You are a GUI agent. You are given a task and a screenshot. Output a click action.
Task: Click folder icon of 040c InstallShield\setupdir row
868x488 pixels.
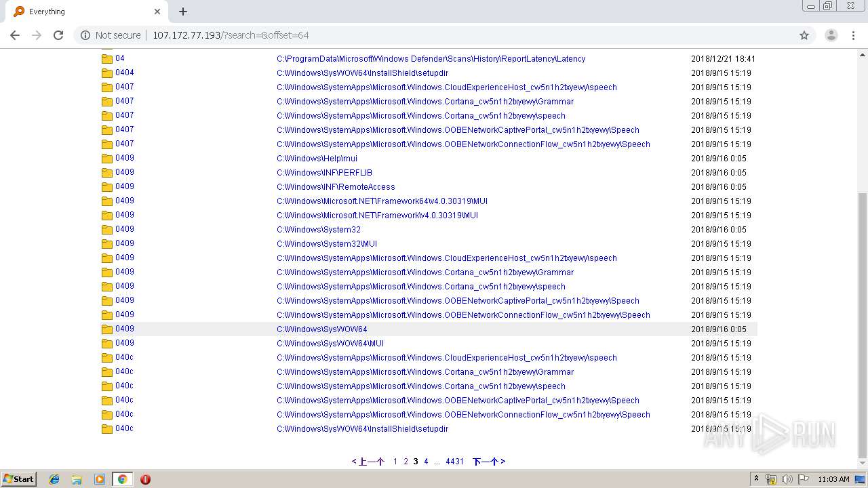pos(107,429)
